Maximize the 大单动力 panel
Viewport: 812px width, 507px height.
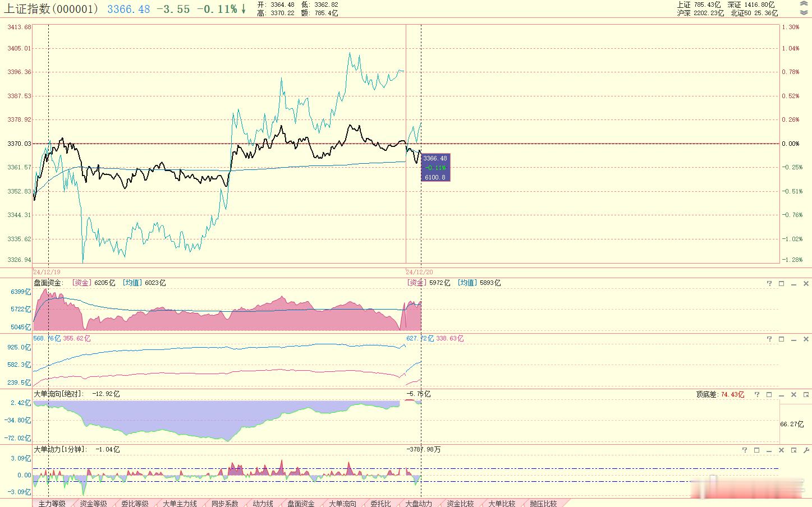coord(757,450)
